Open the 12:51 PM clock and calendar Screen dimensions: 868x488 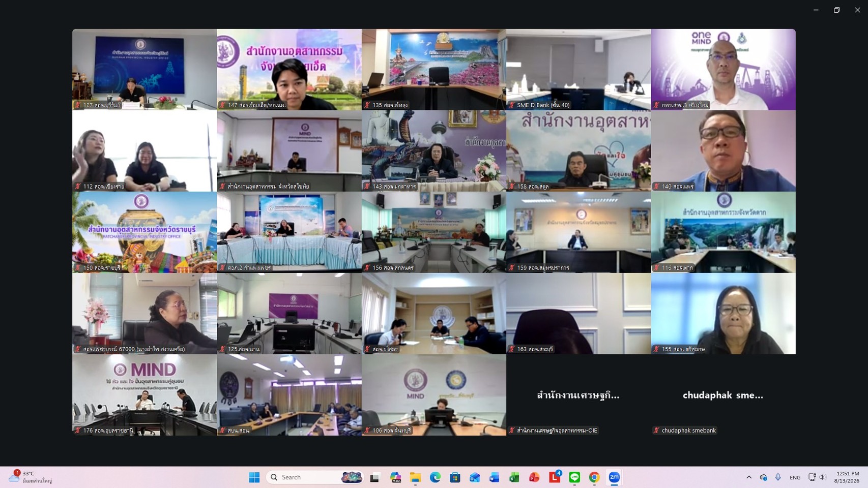[x=847, y=477]
